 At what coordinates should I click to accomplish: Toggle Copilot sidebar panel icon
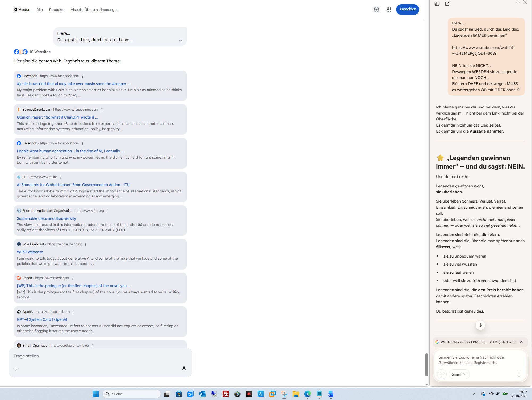tap(437, 4)
